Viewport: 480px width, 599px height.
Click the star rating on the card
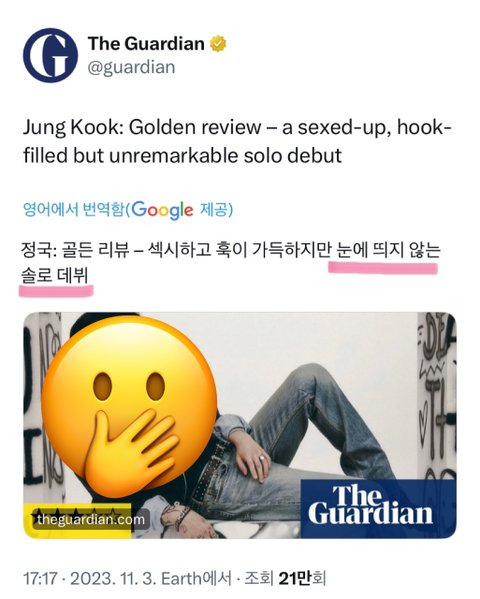pos(76,512)
